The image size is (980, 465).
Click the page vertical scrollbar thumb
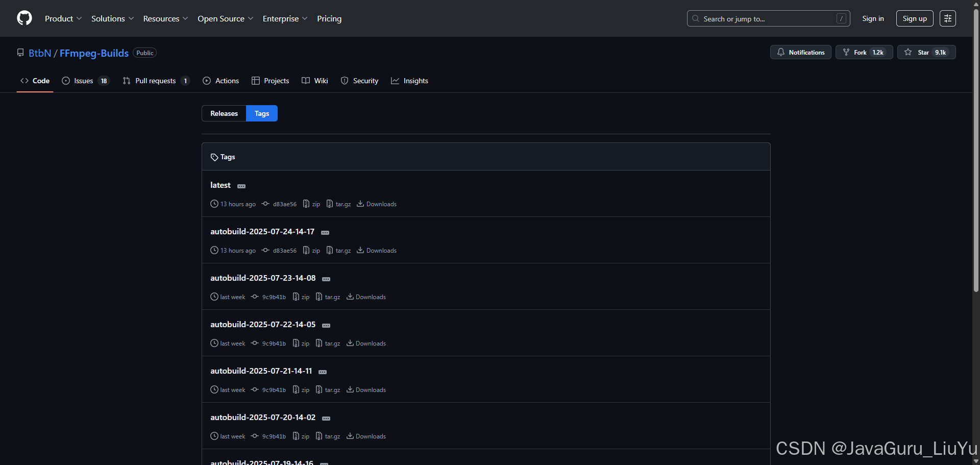976,150
